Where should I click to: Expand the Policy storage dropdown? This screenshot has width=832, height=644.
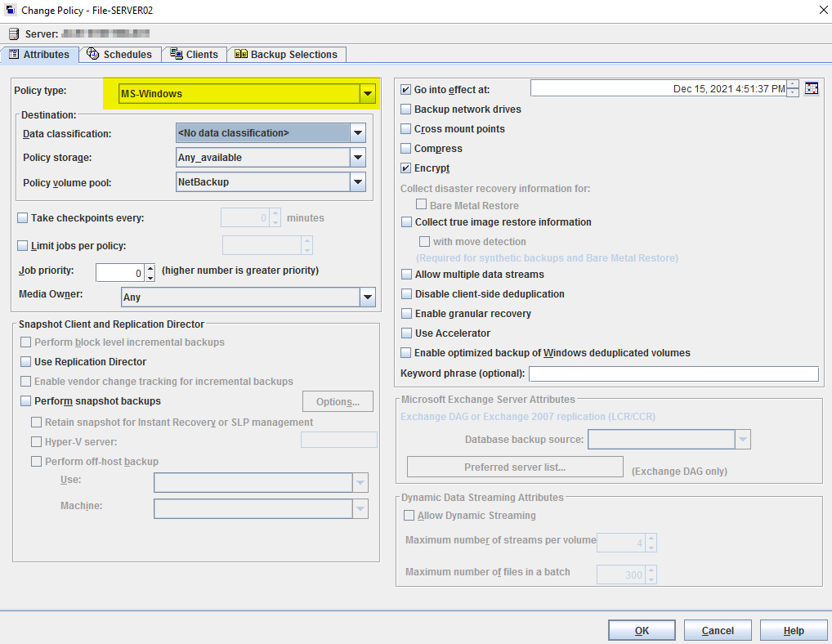tap(357, 157)
